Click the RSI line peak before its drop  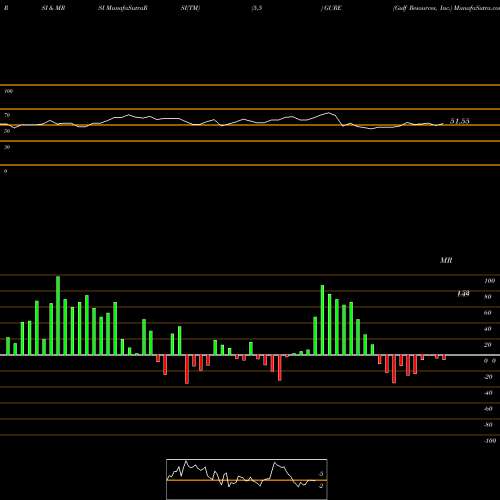pyautogui.click(x=329, y=113)
